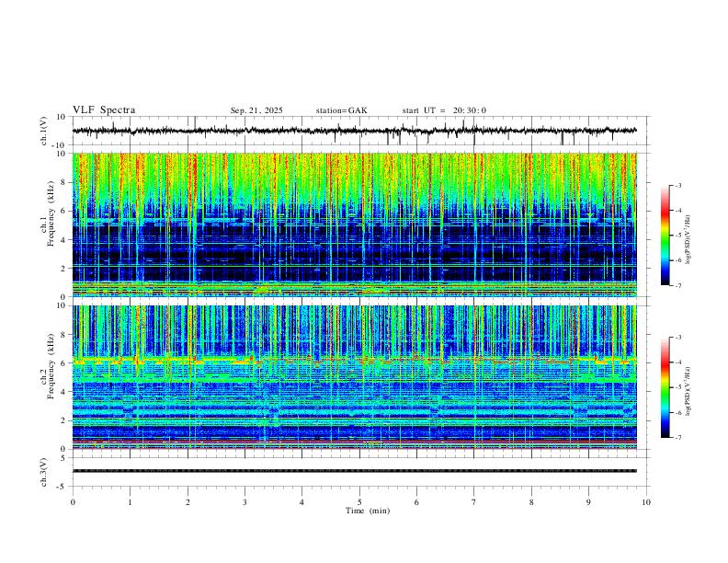Click the "8" kHz tick of ch.2 spectrogram
The image size is (728, 563).
[x=64, y=335]
